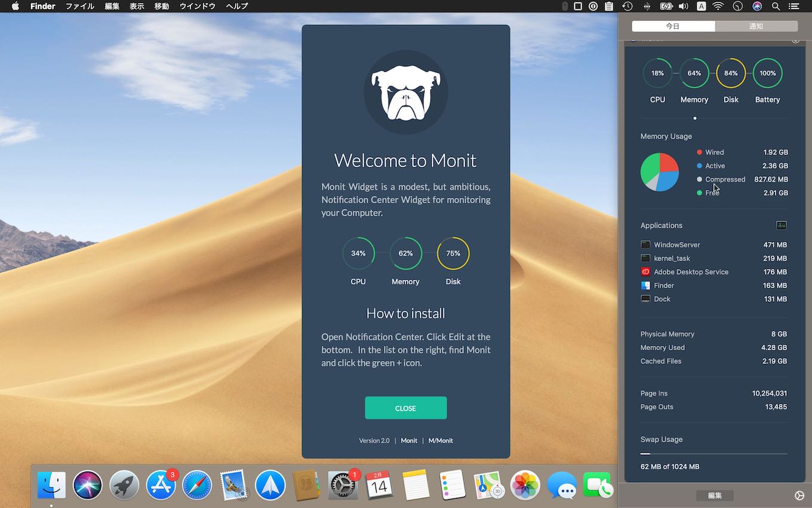
Task: Open Maps icon in Dock
Action: point(489,485)
